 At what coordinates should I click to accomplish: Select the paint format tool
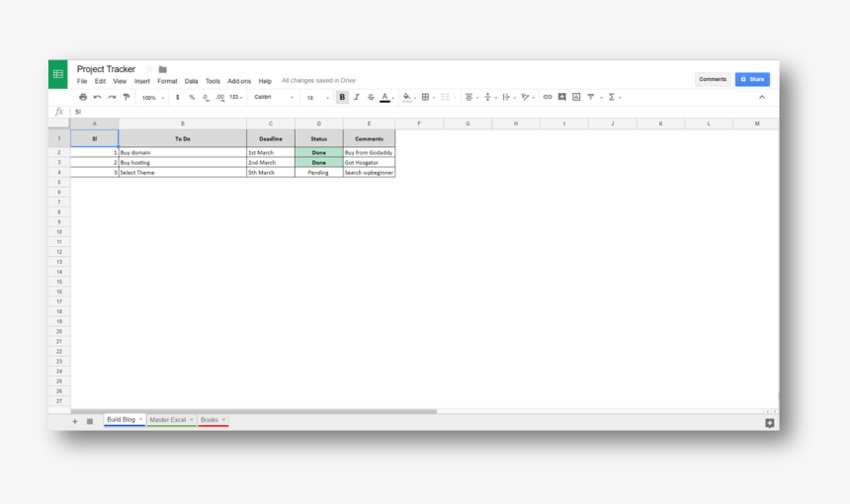tap(127, 97)
